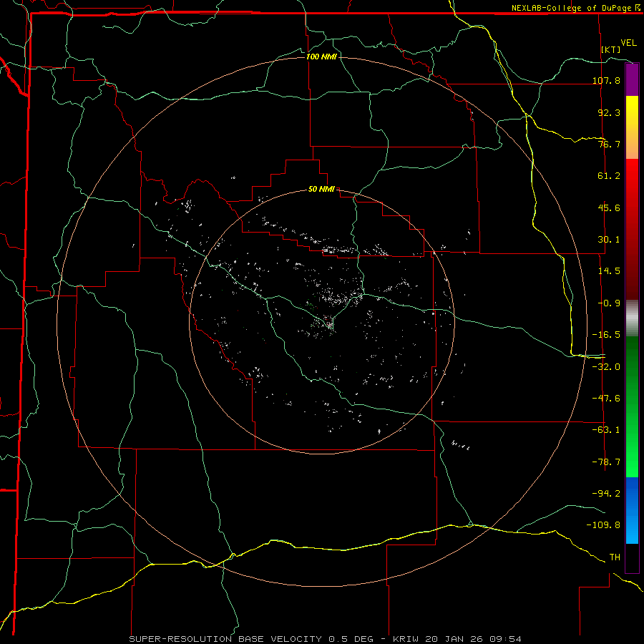The width and height of the screenshot is (644, 644).
Task: Click the 61.2 velocity legend value
Action: (x=609, y=176)
